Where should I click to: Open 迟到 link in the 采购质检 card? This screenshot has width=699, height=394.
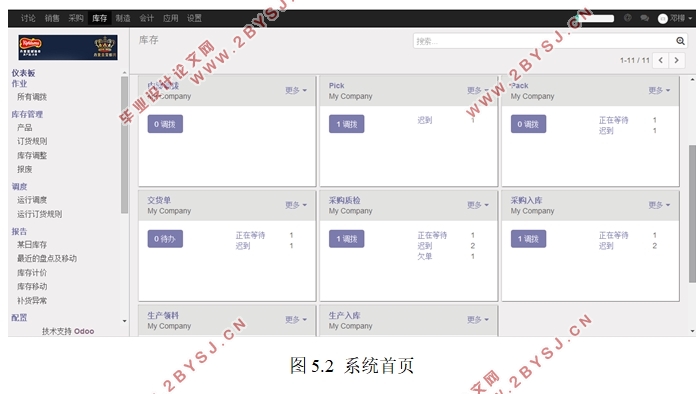coord(425,246)
